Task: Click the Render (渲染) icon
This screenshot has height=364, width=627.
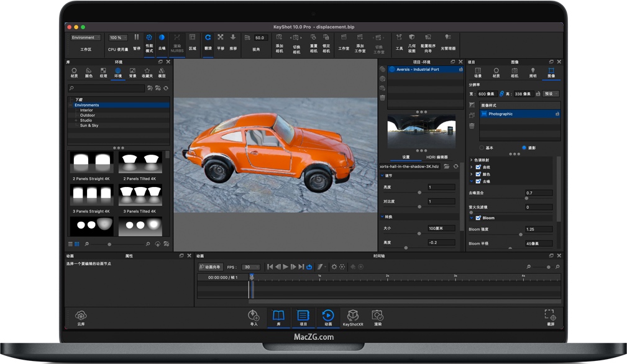Action: click(378, 316)
